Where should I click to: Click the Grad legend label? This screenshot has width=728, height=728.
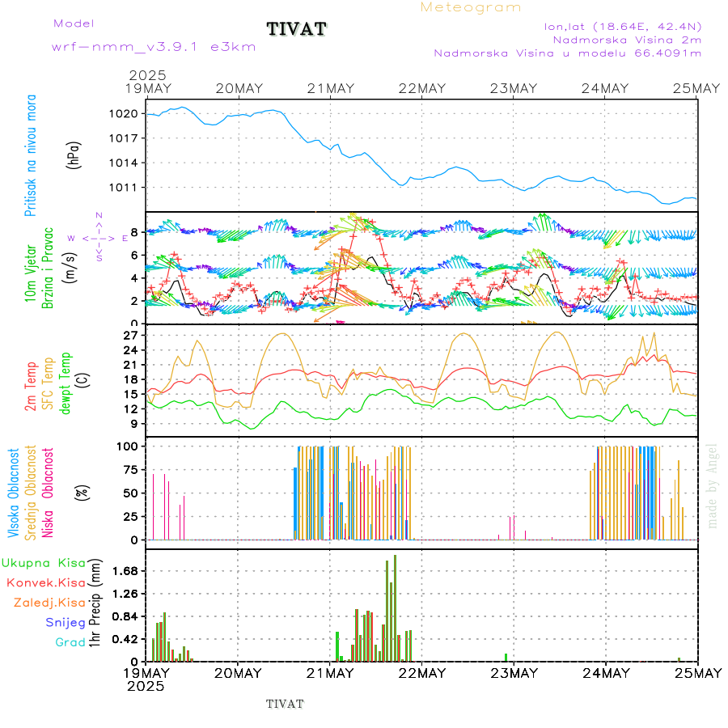tap(70, 642)
